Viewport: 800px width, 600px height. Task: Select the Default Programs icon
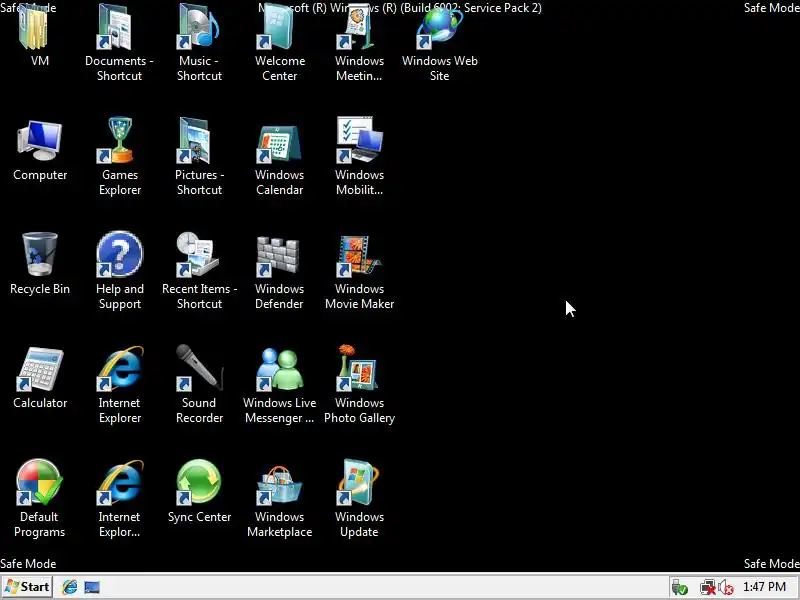39,482
